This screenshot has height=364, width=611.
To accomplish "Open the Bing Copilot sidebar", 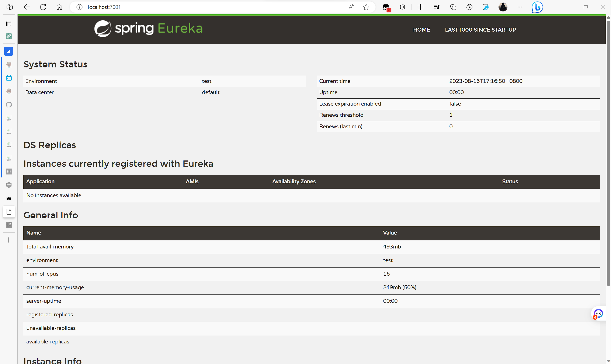I will point(537,7).
